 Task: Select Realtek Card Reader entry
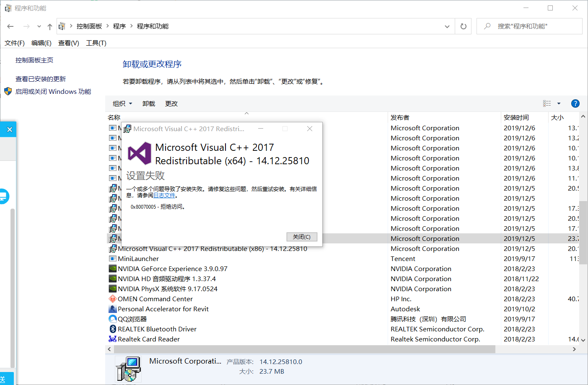click(149, 339)
